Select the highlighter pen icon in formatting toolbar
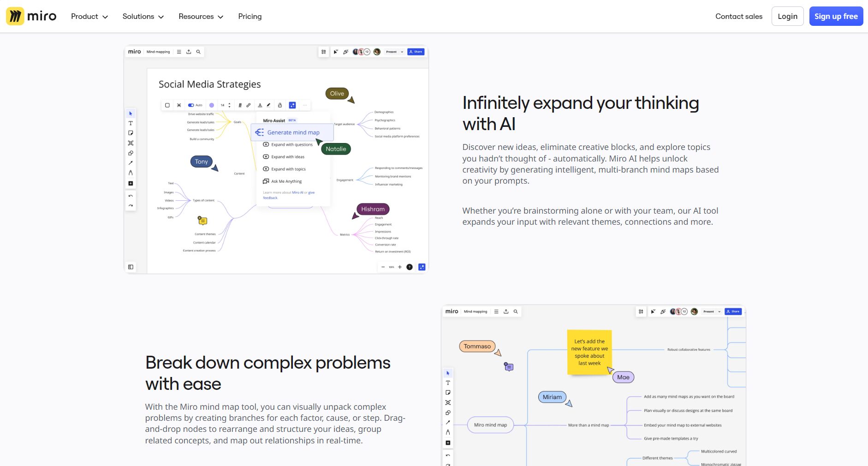868x466 pixels. [x=268, y=105]
